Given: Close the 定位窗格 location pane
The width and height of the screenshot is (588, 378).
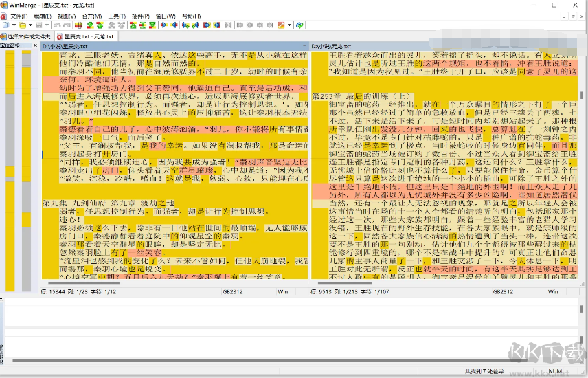Looking at the screenshot, I should coord(36,46).
